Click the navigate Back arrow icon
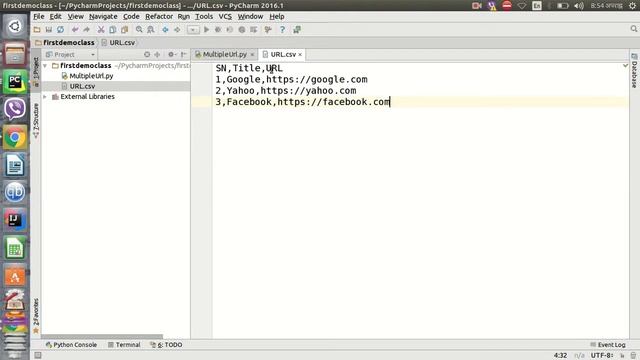This screenshot has height=360, width=640. pos(165,29)
